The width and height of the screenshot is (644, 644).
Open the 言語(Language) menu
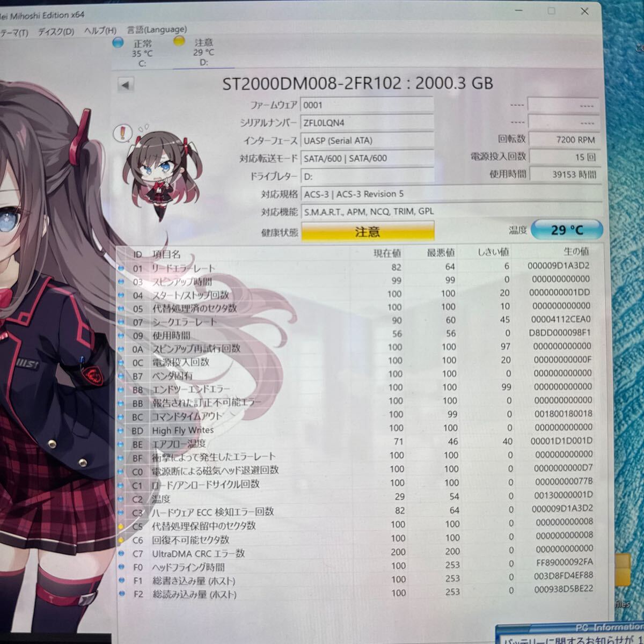click(157, 29)
